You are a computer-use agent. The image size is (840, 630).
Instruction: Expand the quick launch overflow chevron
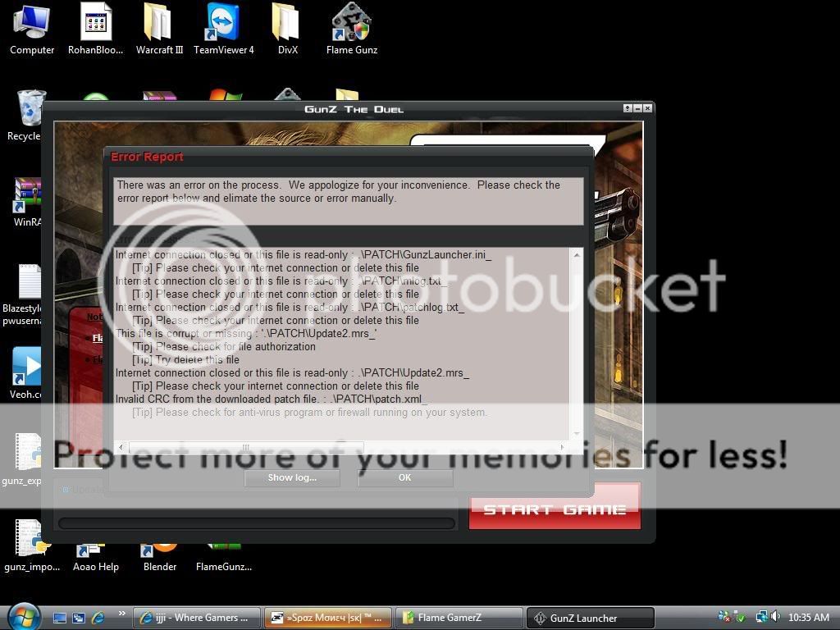[x=122, y=614]
